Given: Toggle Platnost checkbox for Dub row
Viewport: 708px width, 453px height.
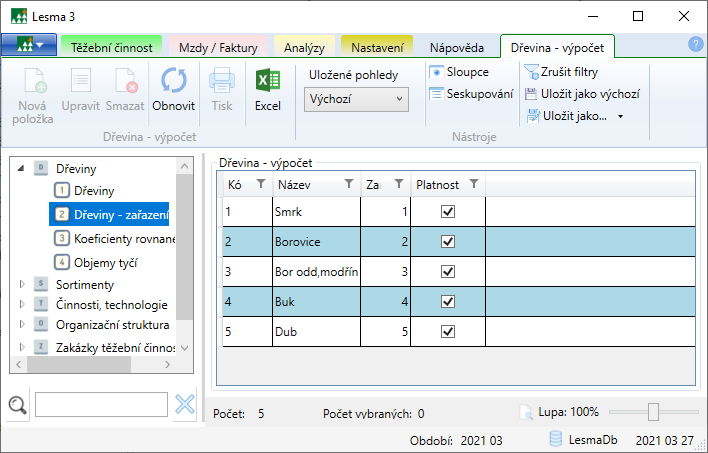Looking at the screenshot, I should click(x=448, y=332).
